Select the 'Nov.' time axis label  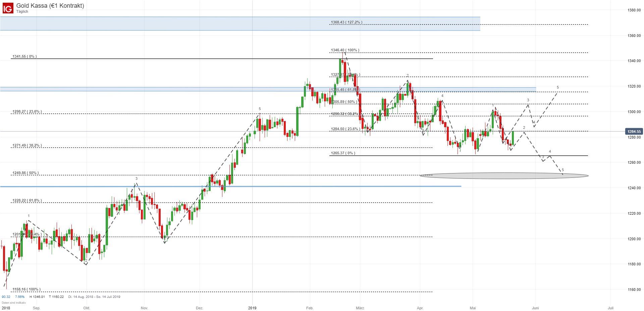tap(144, 308)
